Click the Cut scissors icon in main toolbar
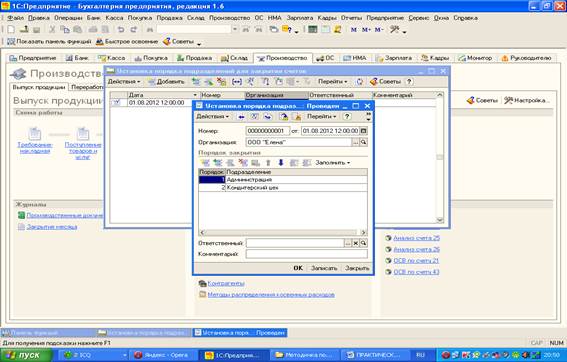This screenshot has width=567, height=362. 52,30
